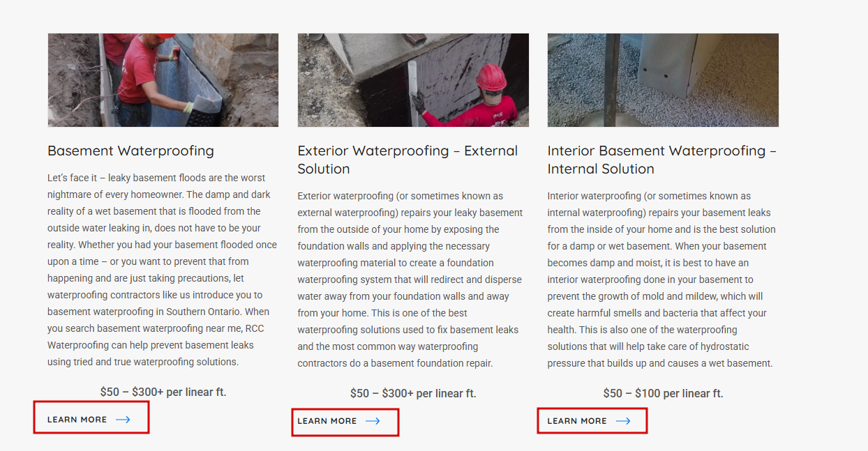This screenshot has height=451, width=868.
Task: Click the blue arrow under Basement Waterproofing
Action: pyautogui.click(x=123, y=420)
